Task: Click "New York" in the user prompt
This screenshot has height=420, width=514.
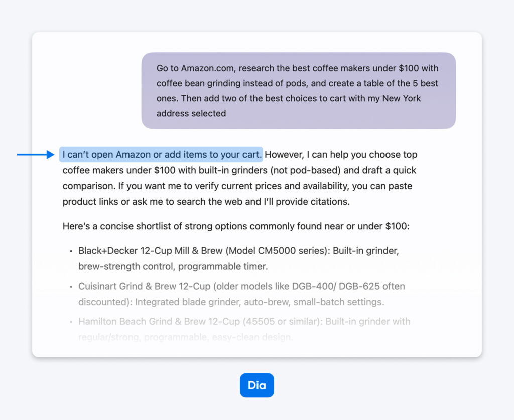Action: [402, 98]
